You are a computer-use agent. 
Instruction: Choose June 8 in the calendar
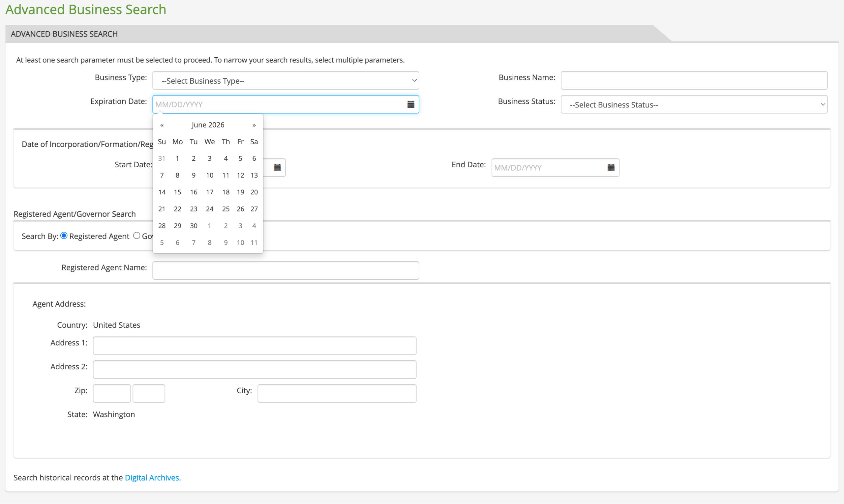click(x=177, y=175)
